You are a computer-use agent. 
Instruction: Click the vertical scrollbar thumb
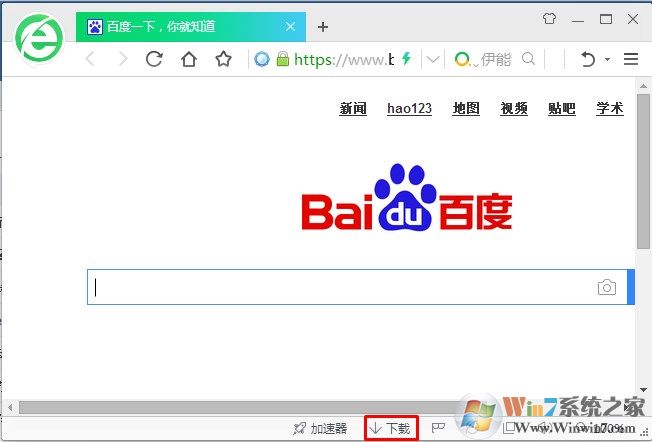(643, 171)
